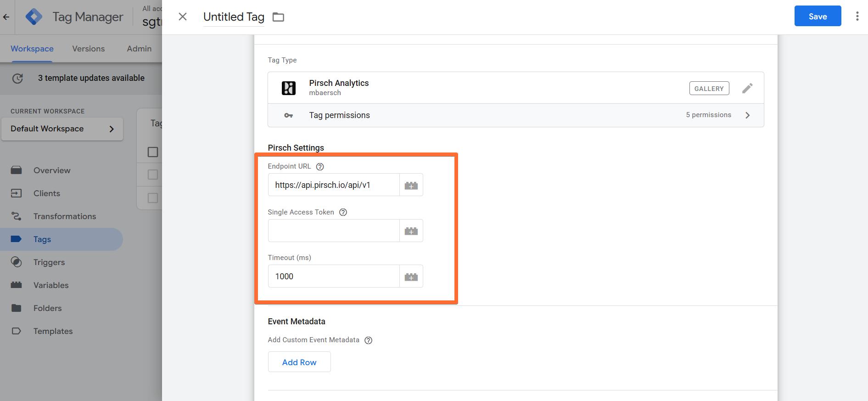Click the GALLERY badge
The width and height of the screenshot is (868, 401).
click(x=709, y=88)
